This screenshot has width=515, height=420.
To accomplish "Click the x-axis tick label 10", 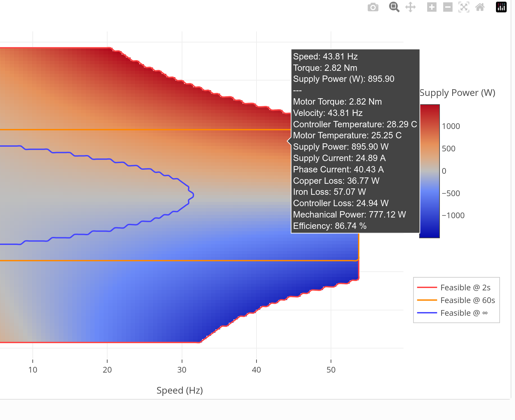I will 33,370.
